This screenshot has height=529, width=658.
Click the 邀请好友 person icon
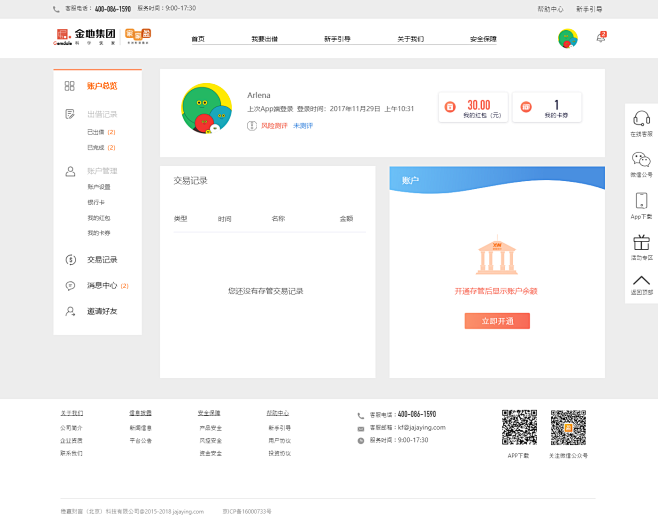click(69, 312)
